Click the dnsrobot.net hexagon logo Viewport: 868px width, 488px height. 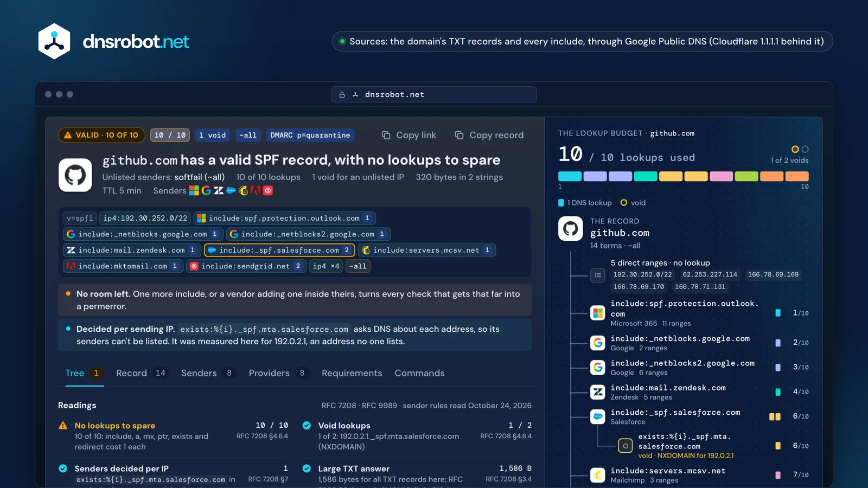click(54, 41)
